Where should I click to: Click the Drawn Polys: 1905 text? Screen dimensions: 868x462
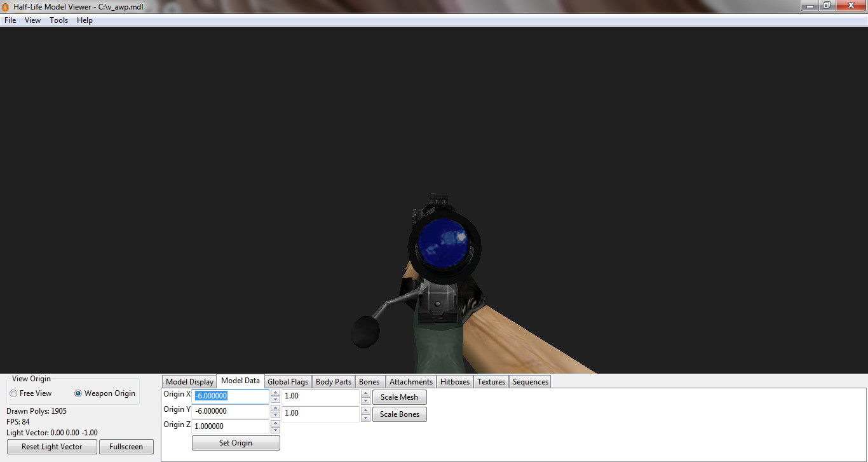coord(37,411)
